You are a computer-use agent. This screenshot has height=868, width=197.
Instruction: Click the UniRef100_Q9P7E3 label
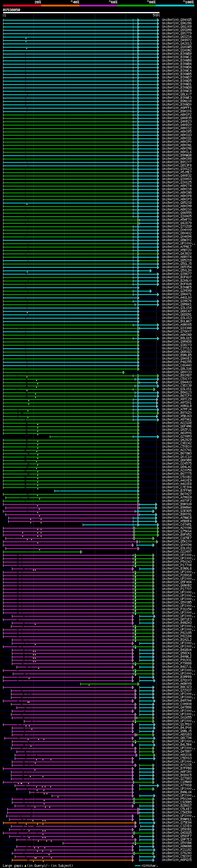(x=177, y=840)
